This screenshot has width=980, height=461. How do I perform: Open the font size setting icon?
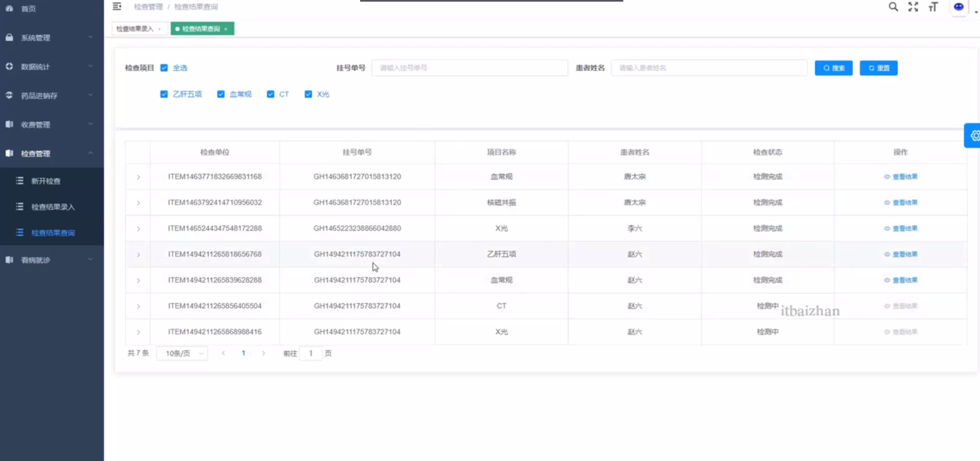933,7
